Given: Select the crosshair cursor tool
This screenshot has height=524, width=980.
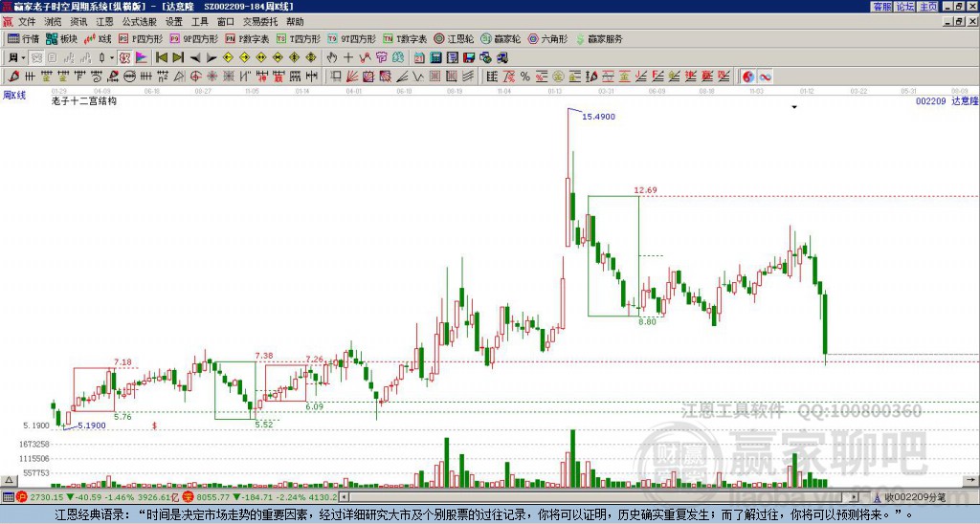Looking at the screenshot, I should click(348, 57).
